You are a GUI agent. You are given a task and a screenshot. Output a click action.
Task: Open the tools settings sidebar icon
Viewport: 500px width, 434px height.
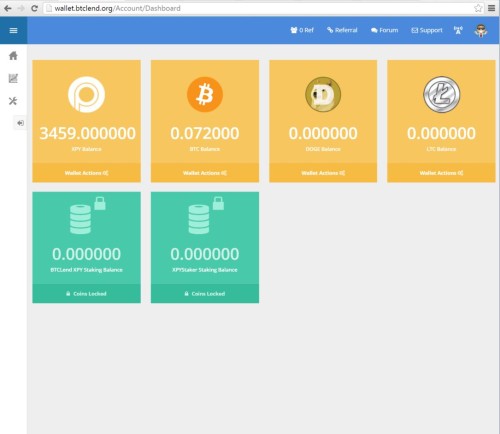pyautogui.click(x=13, y=101)
